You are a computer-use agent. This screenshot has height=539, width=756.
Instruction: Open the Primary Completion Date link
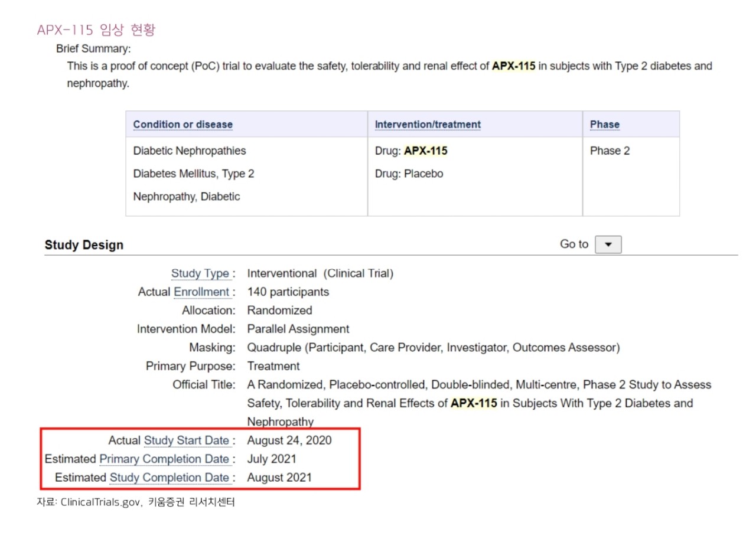point(164,459)
